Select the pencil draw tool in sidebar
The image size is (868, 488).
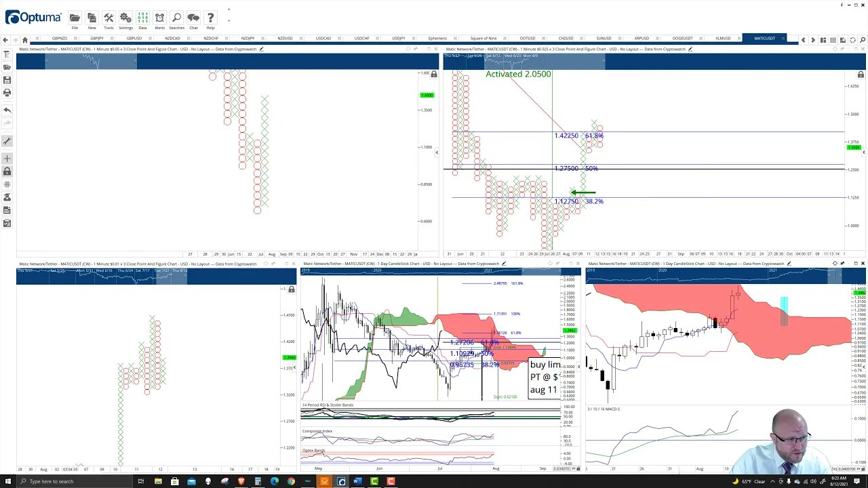tap(7, 141)
